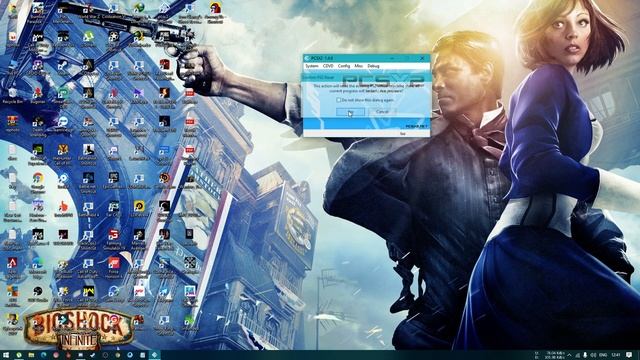Open the CDVD menu in PCSX2
Screen dimensions: 640x360
tap(328, 66)
